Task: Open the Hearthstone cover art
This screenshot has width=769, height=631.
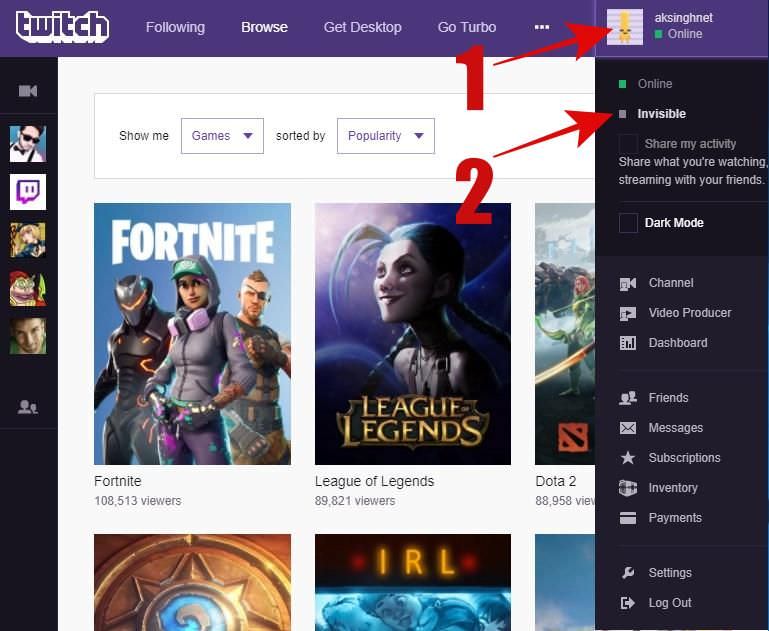Action: (192, 582)
